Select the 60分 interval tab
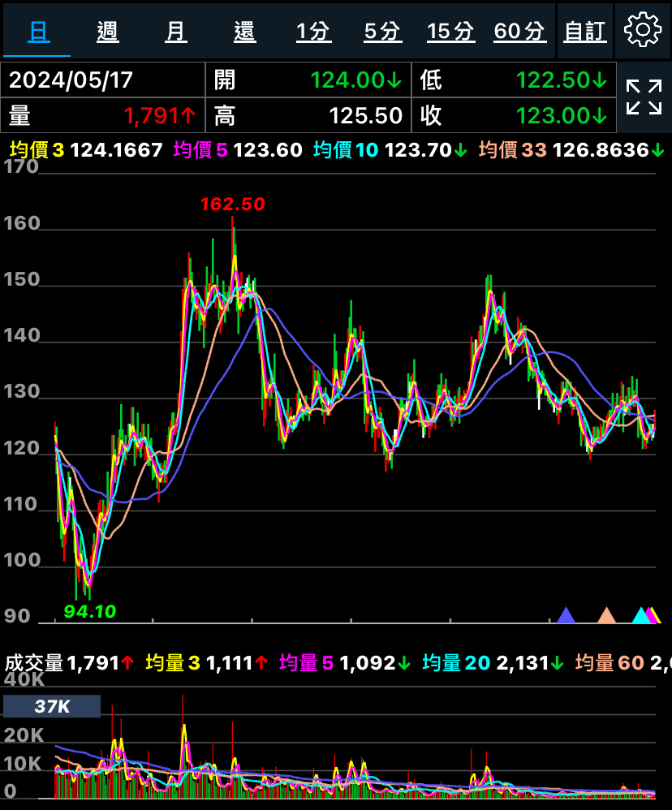This screenshot has width=672, height=810. pos(519,32)
